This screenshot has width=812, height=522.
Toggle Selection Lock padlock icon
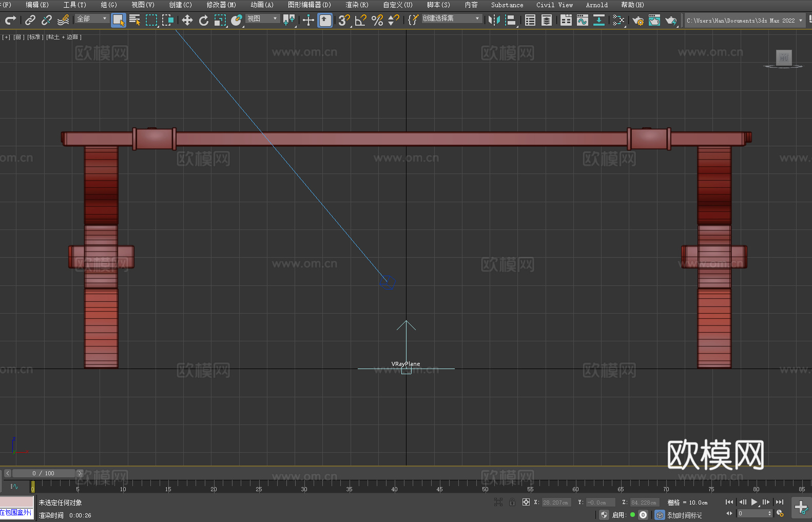coord(512,502)
